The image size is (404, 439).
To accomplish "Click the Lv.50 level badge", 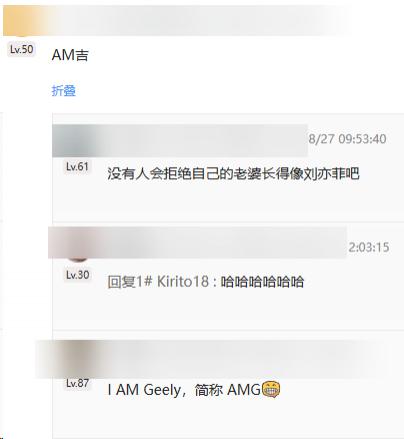I will click(21, 50).
